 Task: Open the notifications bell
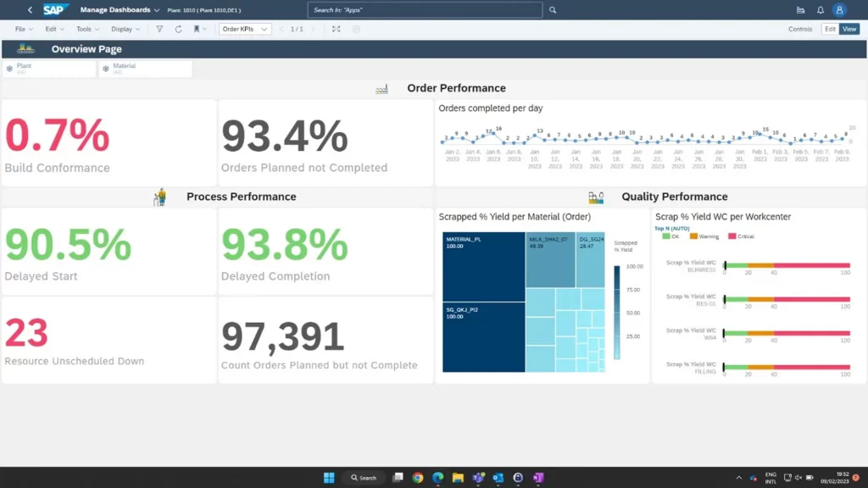pyautogui.click(x=821, y=10)
